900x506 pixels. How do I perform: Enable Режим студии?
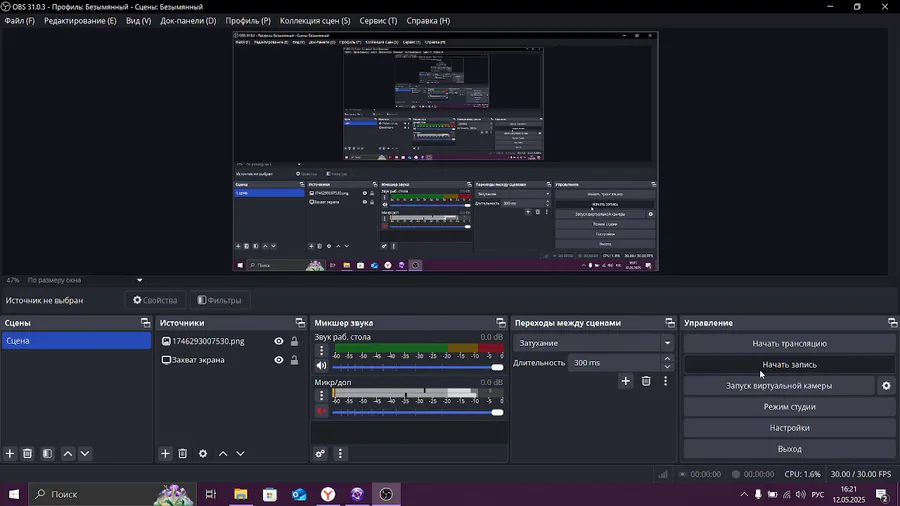(x=789, y=407)
